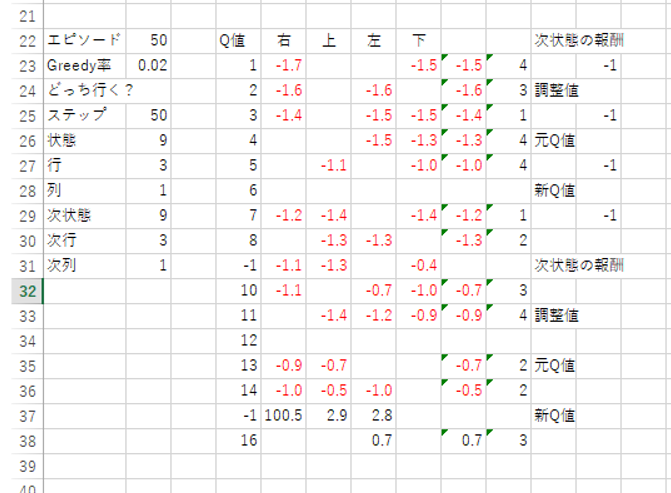The height and width of the screenshot is (493, 671).
Task: Click the -0.5 cell in the 上 column of row 36
Action: [328, 391]
